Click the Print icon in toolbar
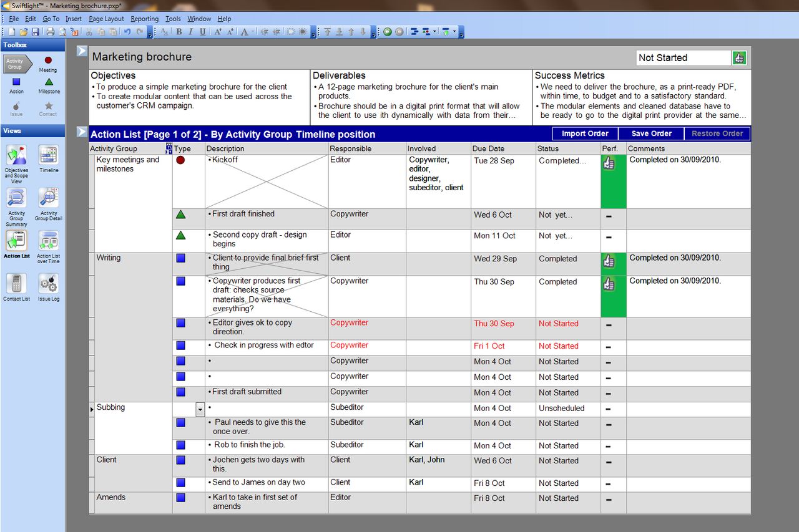 pyautogui.click(x=51, y=32)
